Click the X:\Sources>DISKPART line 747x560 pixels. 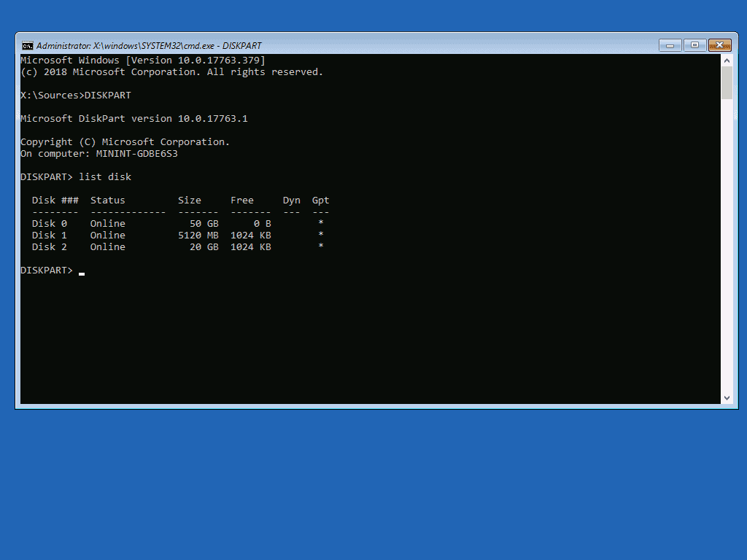(x=73, y=95)
